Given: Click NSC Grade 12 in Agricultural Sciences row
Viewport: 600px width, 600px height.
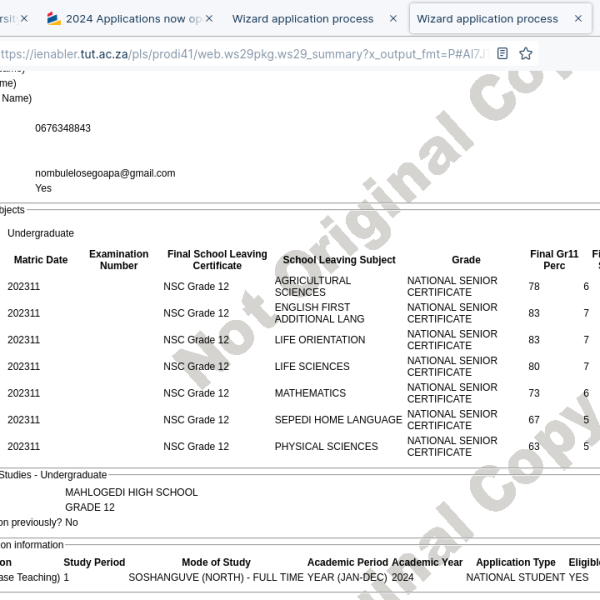Looking at the screenshot, I should click(x=196, y=287).
